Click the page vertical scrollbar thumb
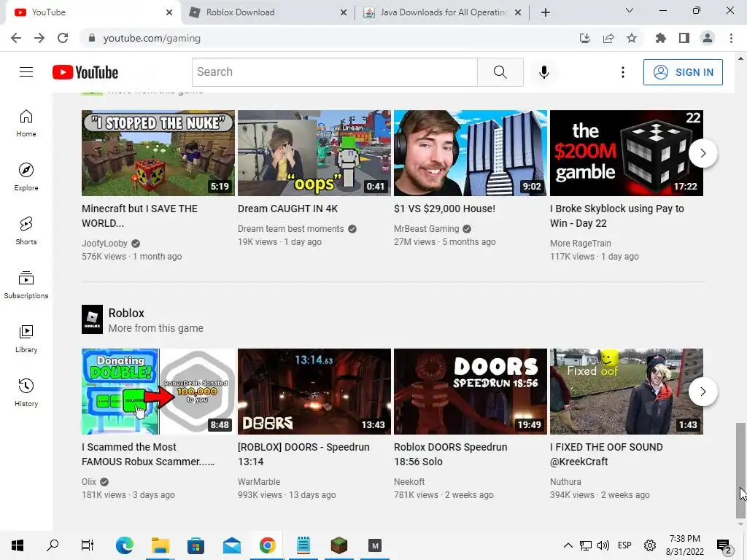 click(x=740, y=470)
